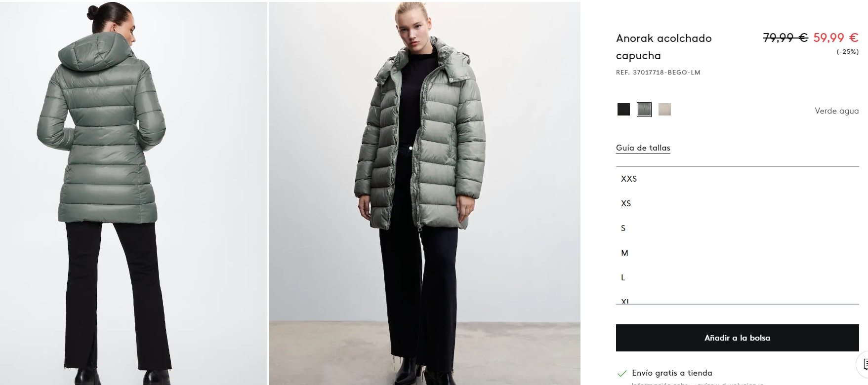This screenshot has width=868, height=385.
Task: Click the Anorak acolchado capucha title
Action: [x=663, y=47]
